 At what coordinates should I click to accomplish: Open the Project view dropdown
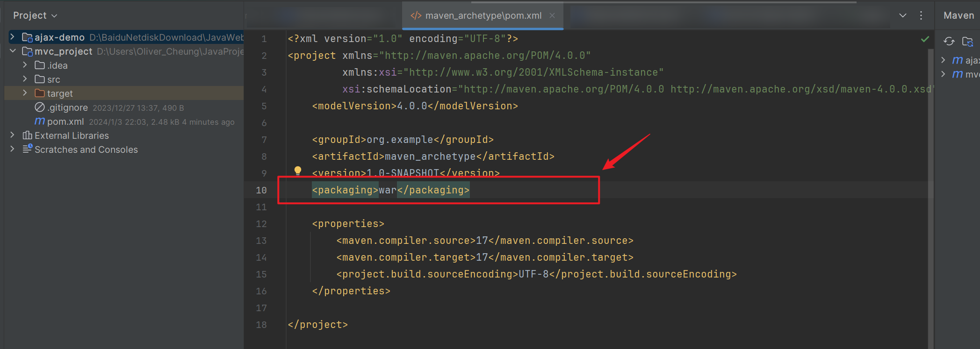coord(35,15)
